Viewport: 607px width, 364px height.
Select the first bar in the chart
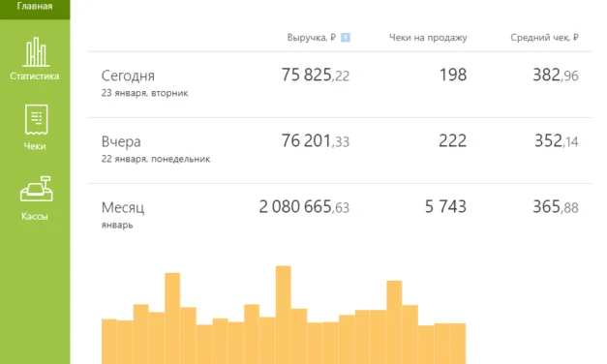[109, 342]
